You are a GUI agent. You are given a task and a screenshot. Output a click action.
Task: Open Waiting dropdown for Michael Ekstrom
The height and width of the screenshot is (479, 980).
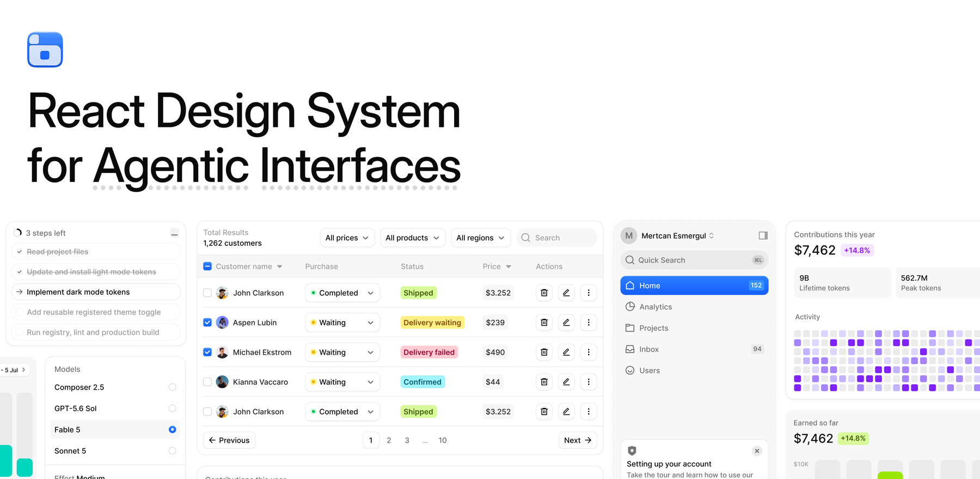[342, 352]
